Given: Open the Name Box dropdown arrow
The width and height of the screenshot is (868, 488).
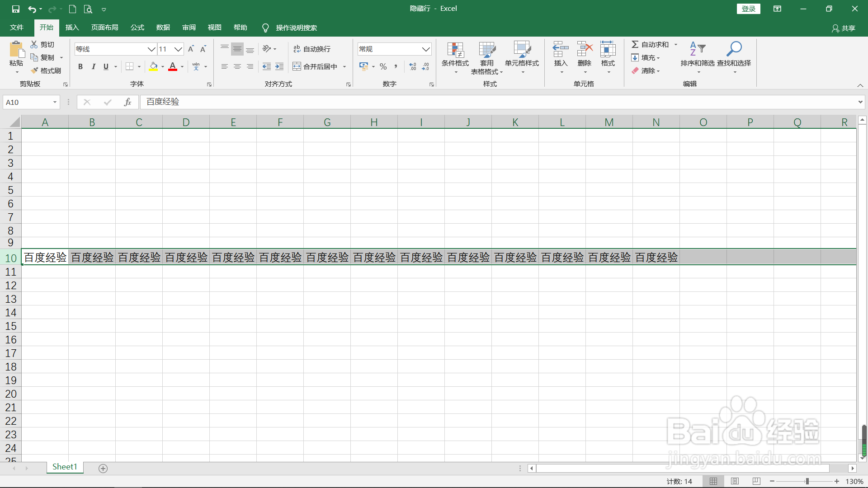Looking at the screenshot, I should 55,102.
